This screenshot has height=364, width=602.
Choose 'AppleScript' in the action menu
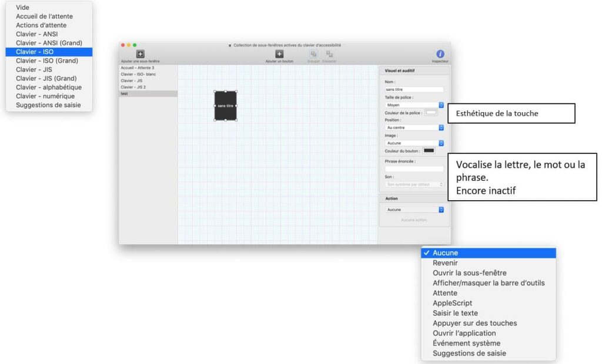tap(452, 303)
